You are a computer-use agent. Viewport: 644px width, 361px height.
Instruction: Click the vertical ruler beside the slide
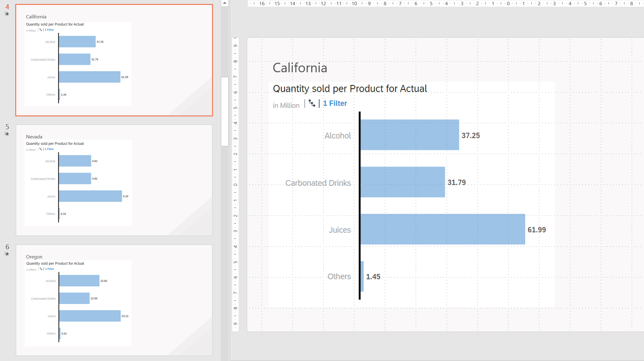[x=235, y=184]
